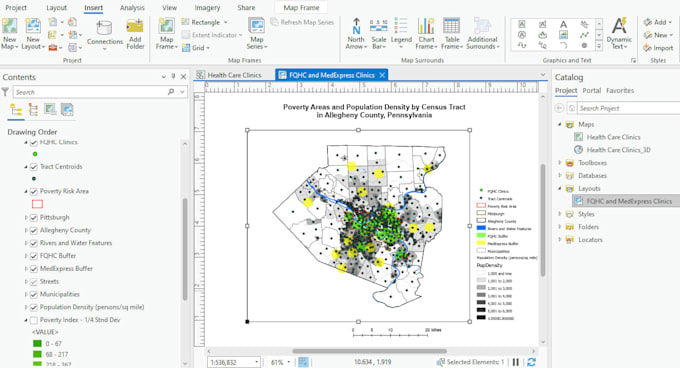Open Additional Surrounds gallery
Screen dimensions: 680x368
[482, 34]
